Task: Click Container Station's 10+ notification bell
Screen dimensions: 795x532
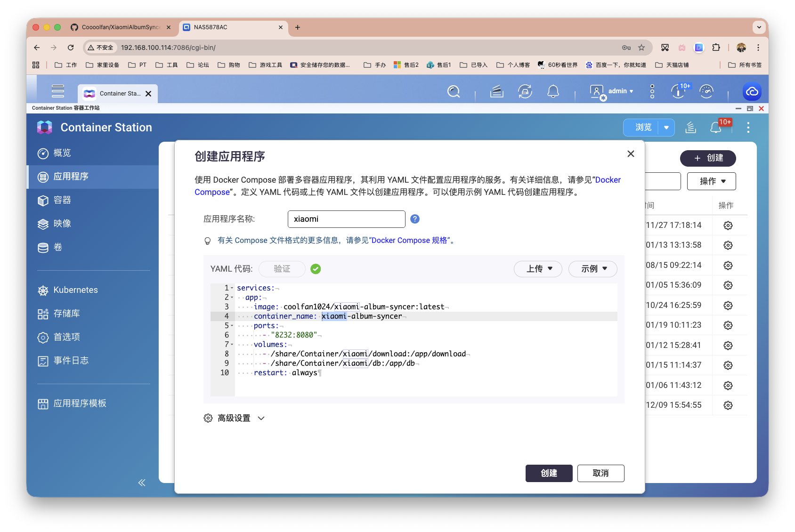Action: pyautogui.click(x=716, y=127)
